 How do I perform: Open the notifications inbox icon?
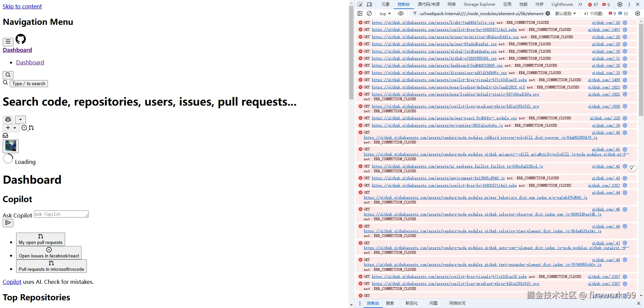click(5, 135)
